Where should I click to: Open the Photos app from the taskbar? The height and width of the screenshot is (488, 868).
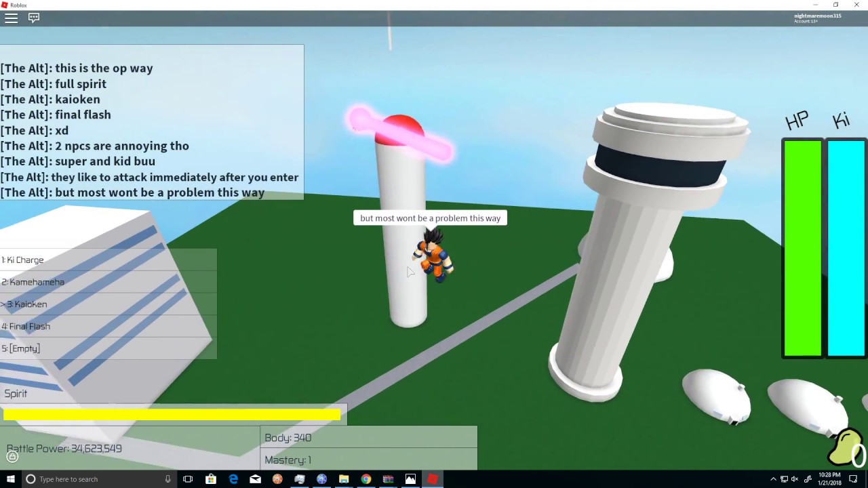(x=410, y=479)
